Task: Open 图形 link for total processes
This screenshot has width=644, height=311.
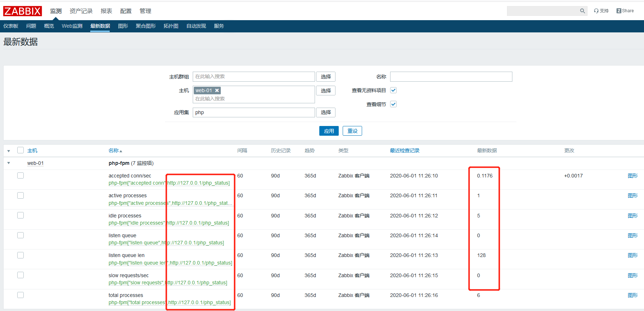Action: point(633,295)
